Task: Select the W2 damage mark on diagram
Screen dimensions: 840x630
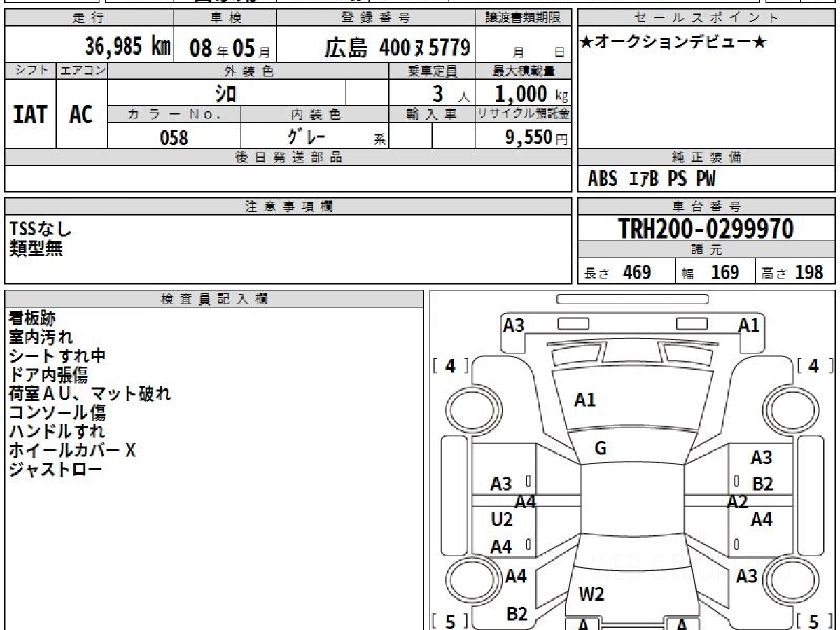Action: coord(591,594)
